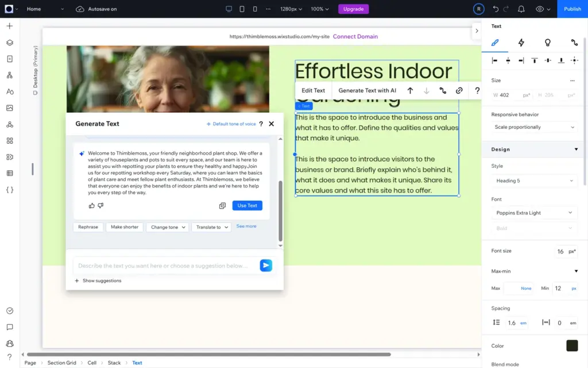
Task: Open the Translate to dropdown
Action: pos(211,227)
